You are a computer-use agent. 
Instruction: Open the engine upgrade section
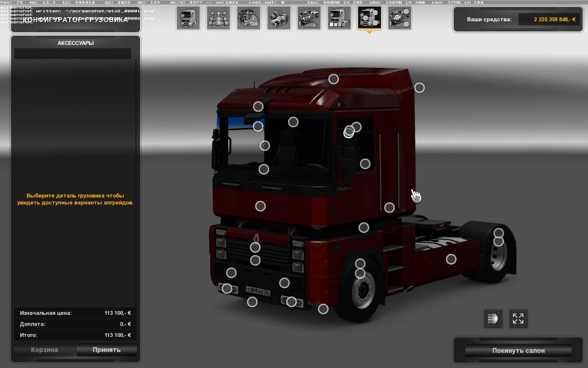pos(249,18)
